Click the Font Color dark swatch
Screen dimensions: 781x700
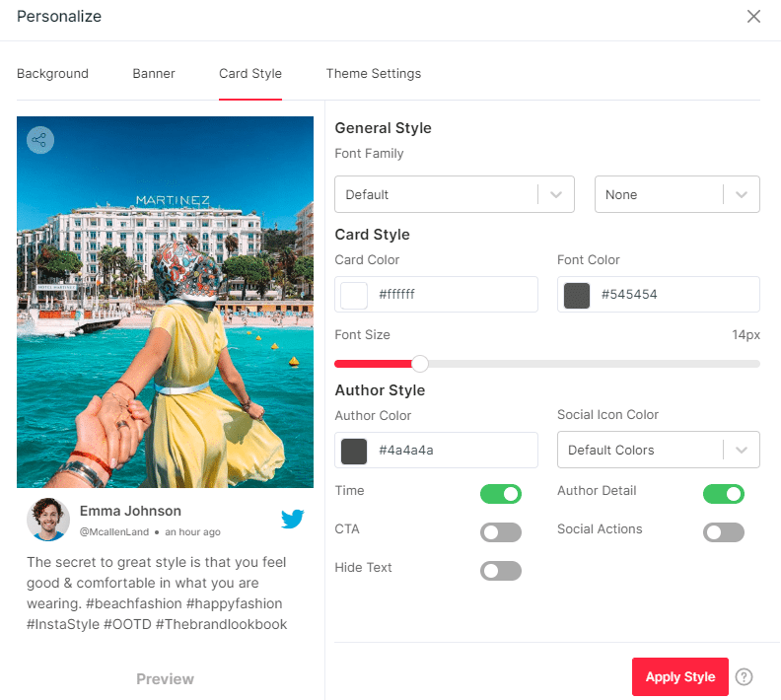coord(576,295)
